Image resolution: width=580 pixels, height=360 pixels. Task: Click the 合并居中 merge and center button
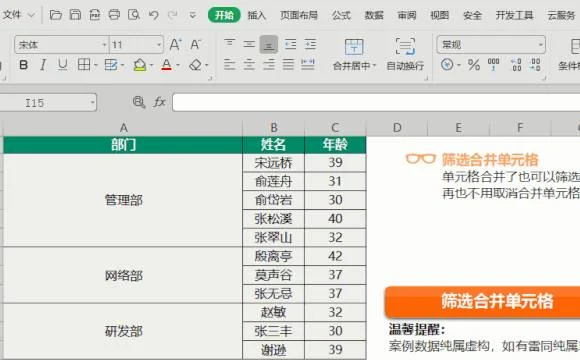click(354, 54)
